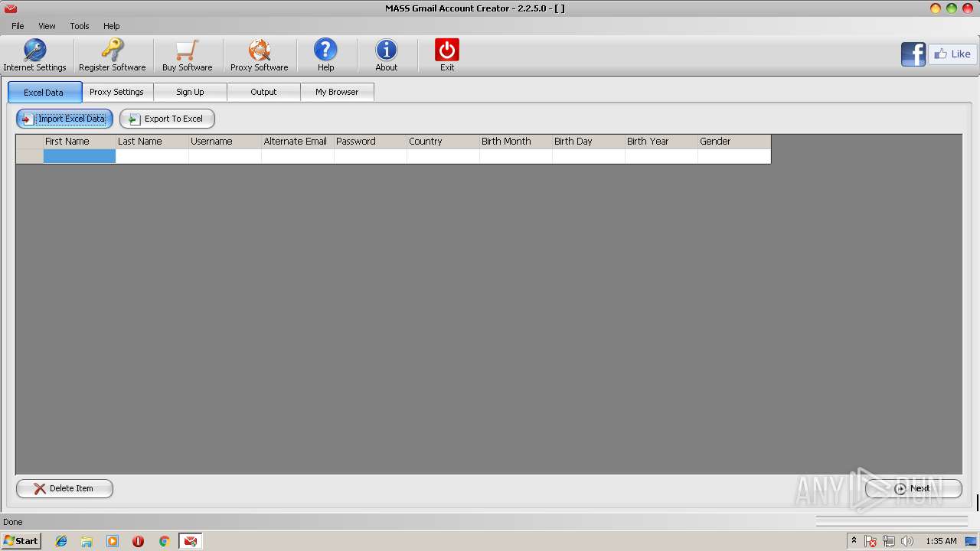
Task: Open the File menu
Action: pos(18,26)
